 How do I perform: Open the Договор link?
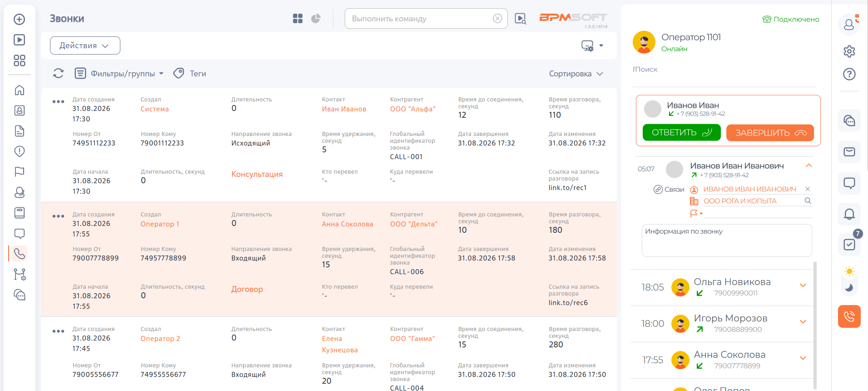247,289
